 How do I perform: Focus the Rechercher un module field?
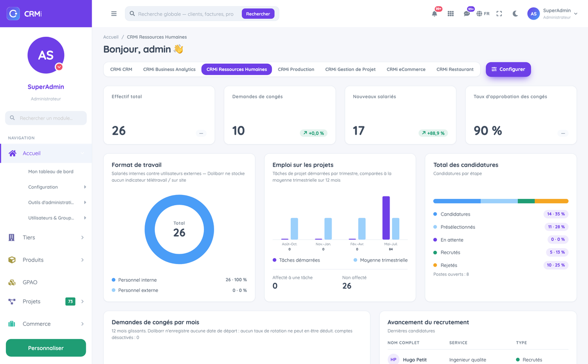pyautogui.click(x=46, y=118)
